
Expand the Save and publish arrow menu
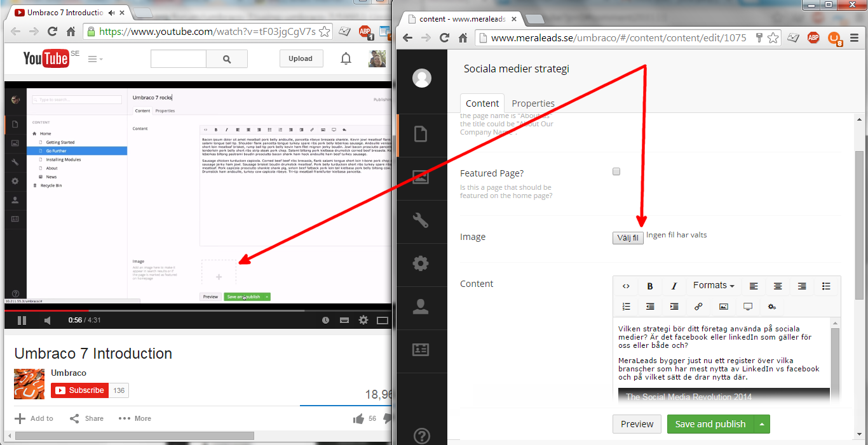tap(762, 424)
